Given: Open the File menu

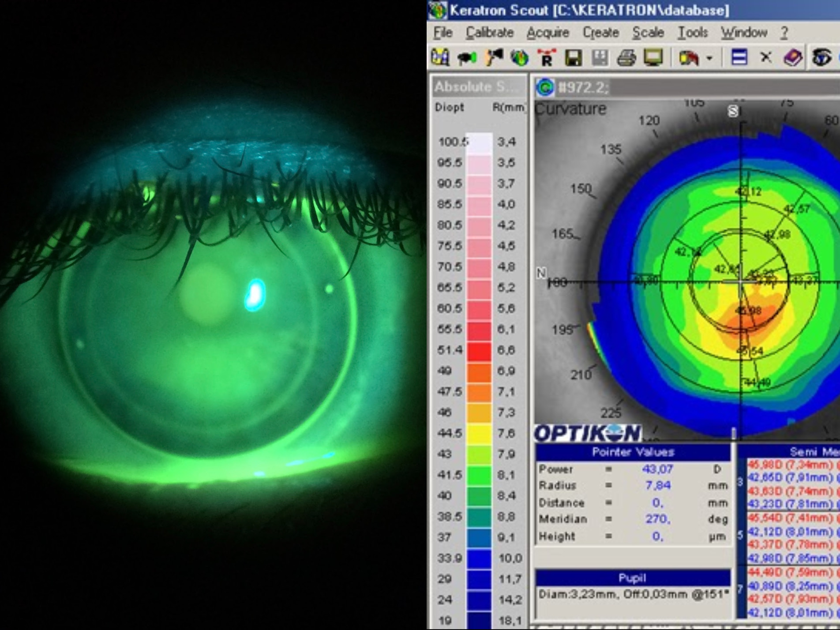Looking at the screenshot, I should 443,33.
